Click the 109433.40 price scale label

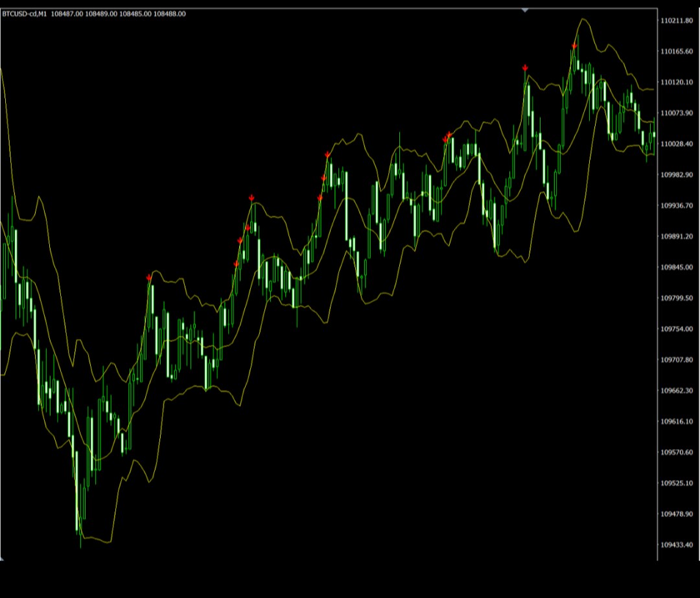pyautogui.click(x=677, y=544)
